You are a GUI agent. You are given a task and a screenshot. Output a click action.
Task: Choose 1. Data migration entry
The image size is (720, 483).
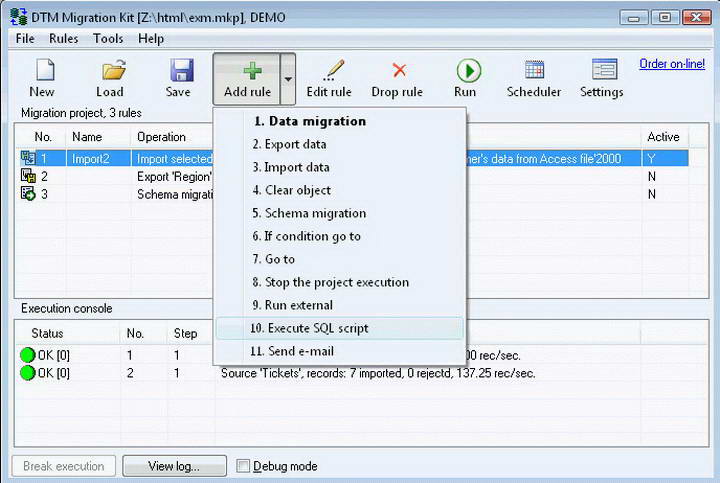coord(340,121)
